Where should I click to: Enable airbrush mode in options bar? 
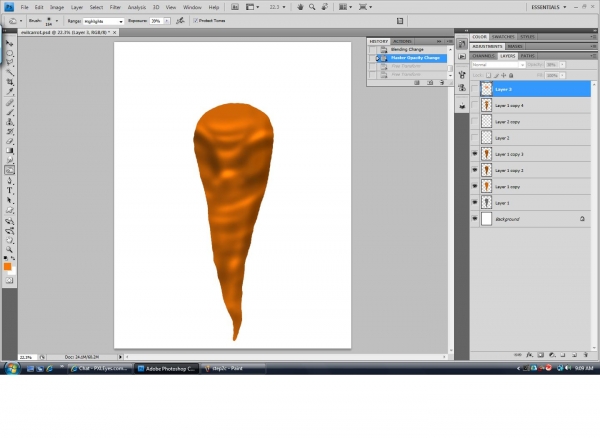(180, 21)
